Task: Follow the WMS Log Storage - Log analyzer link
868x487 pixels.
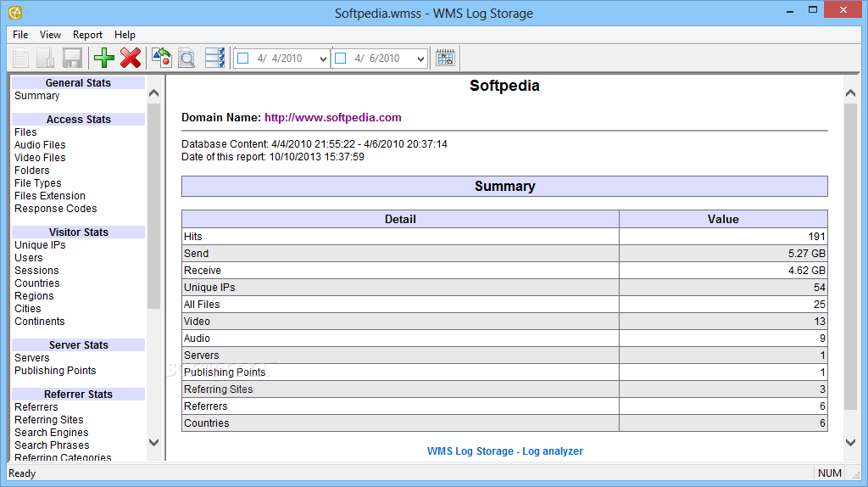Action: pyautogui.click(x=505, y=451)
